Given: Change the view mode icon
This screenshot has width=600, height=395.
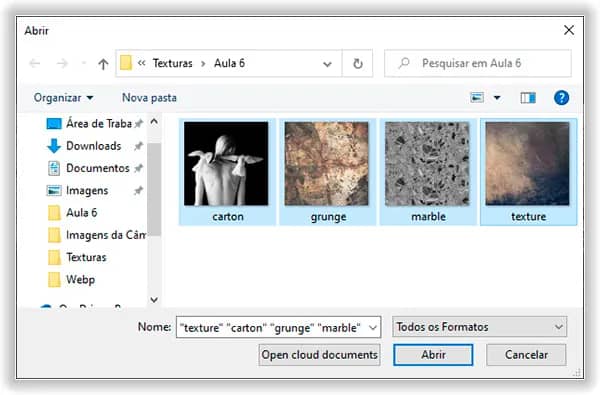Looking at the screenshot, I should tap(477, 98).
